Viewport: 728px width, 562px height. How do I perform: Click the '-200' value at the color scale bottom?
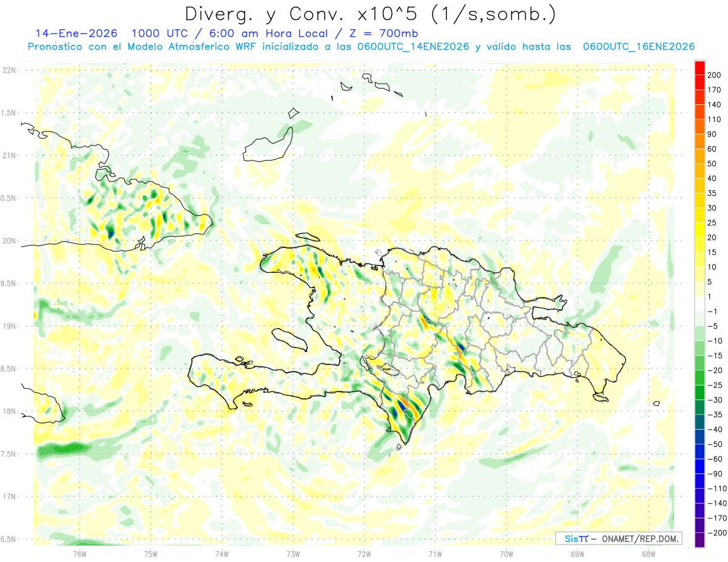tap(717, 532)
